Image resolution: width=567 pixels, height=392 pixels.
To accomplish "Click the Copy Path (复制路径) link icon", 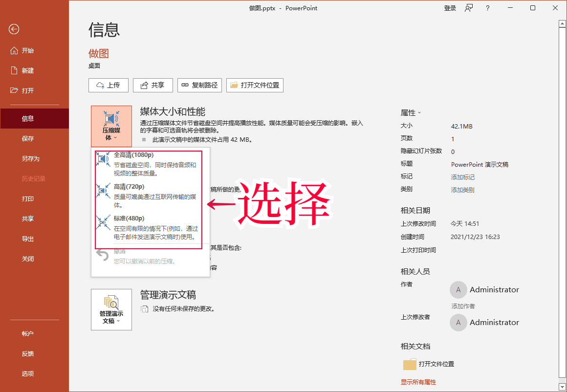I will 183,85.
